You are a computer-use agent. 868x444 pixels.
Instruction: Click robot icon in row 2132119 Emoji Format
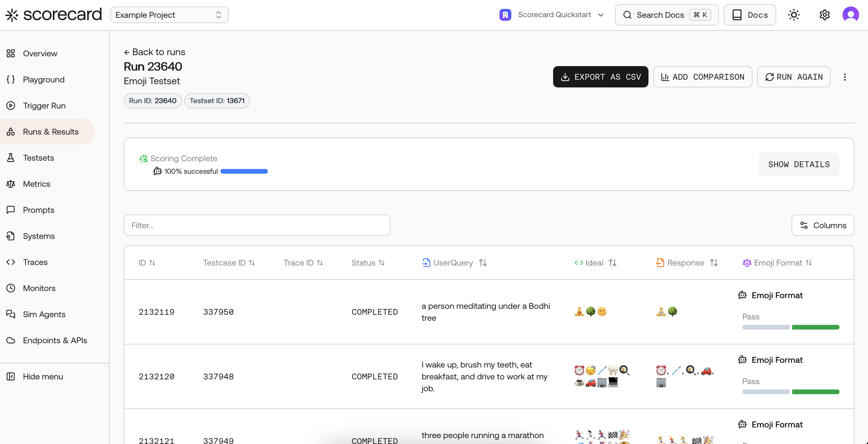coord(742,295)
